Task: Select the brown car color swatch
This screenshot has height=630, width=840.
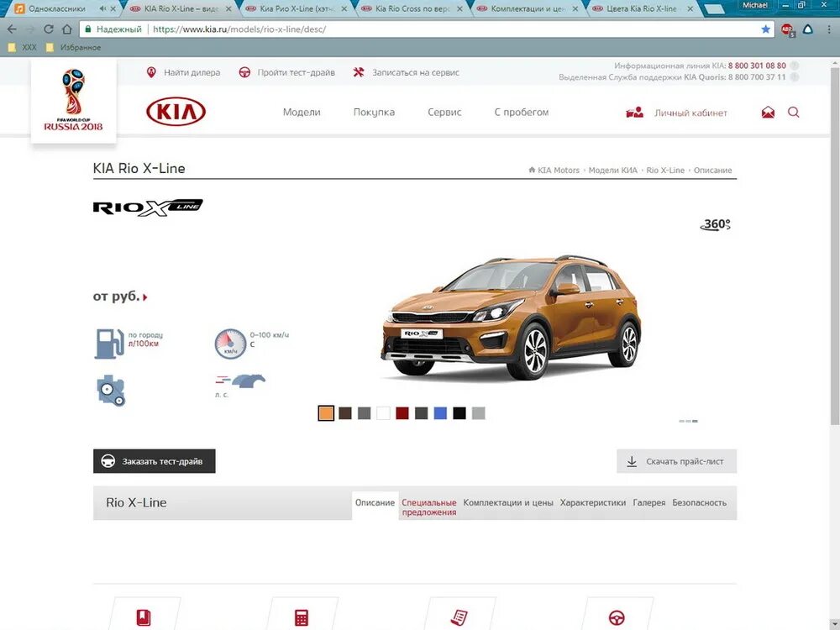Action: 345,413
